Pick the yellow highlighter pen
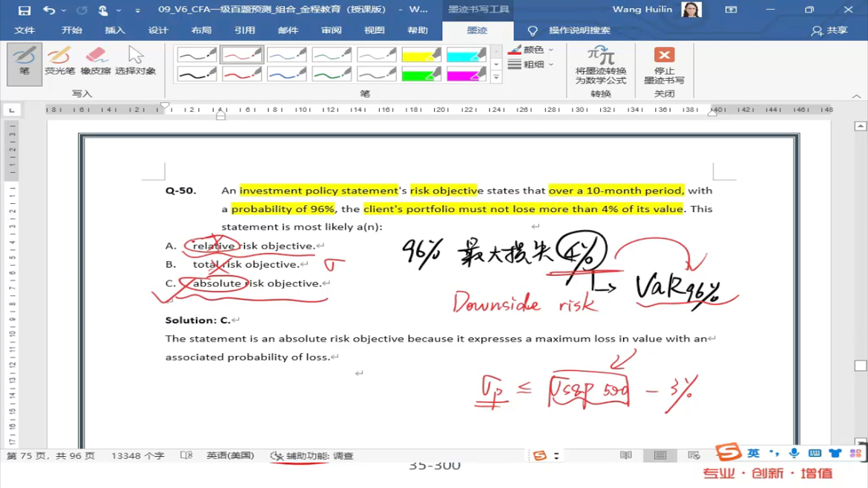 (421, 55)
